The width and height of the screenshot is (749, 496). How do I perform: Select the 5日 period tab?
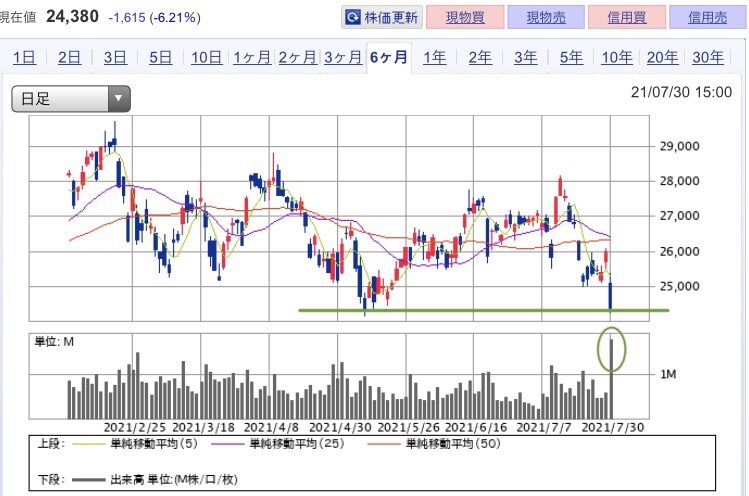[x=160, y=58]
